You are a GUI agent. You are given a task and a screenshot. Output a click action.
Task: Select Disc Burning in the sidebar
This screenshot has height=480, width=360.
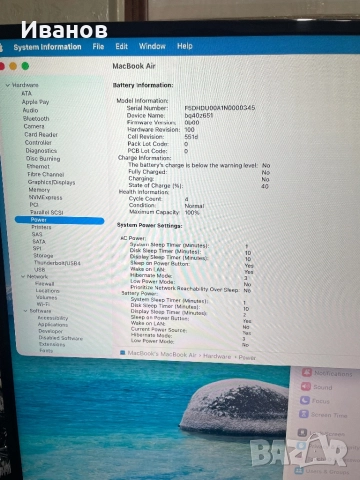pos(43,159)
